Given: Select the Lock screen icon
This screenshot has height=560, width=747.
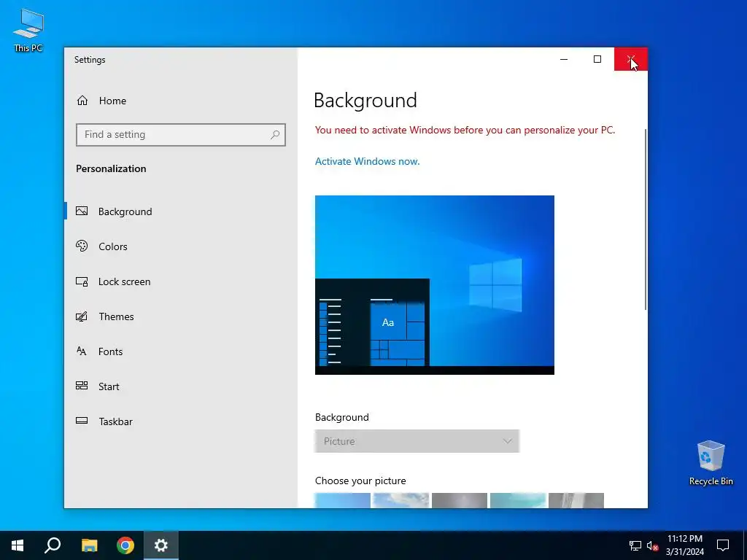Looking at the screenshot, I should point(82,281).
